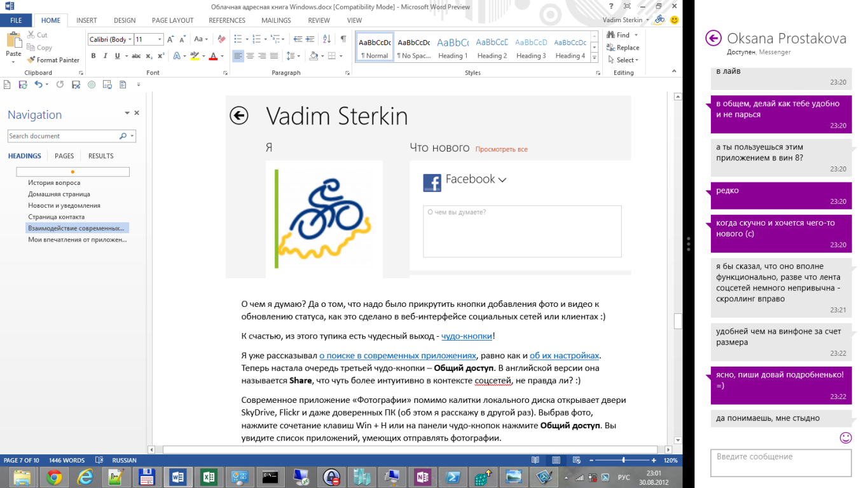Align text right
Screen dimensions: 868x488
tap(262, 56)
